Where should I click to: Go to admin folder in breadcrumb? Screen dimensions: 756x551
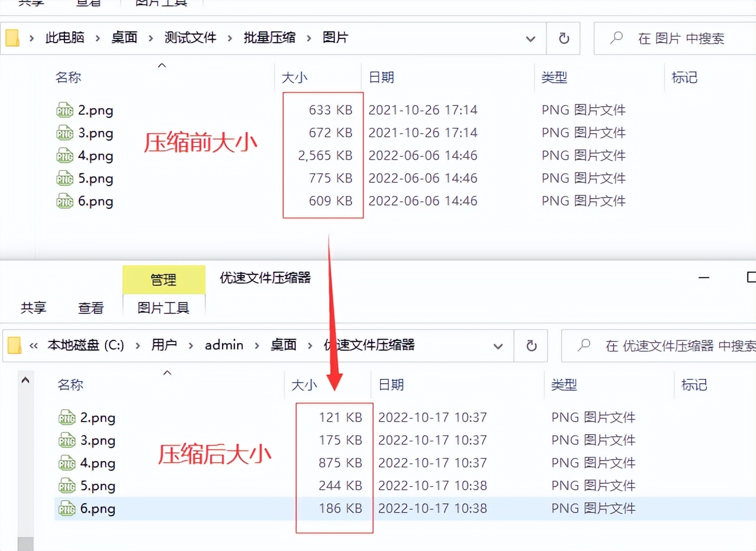pos(224,345)
